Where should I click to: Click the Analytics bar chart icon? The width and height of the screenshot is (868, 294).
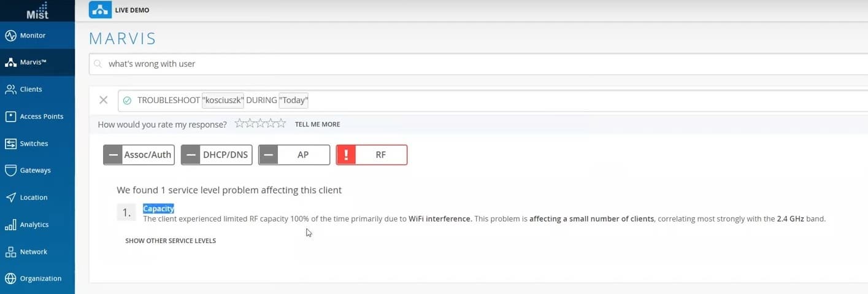10,225
